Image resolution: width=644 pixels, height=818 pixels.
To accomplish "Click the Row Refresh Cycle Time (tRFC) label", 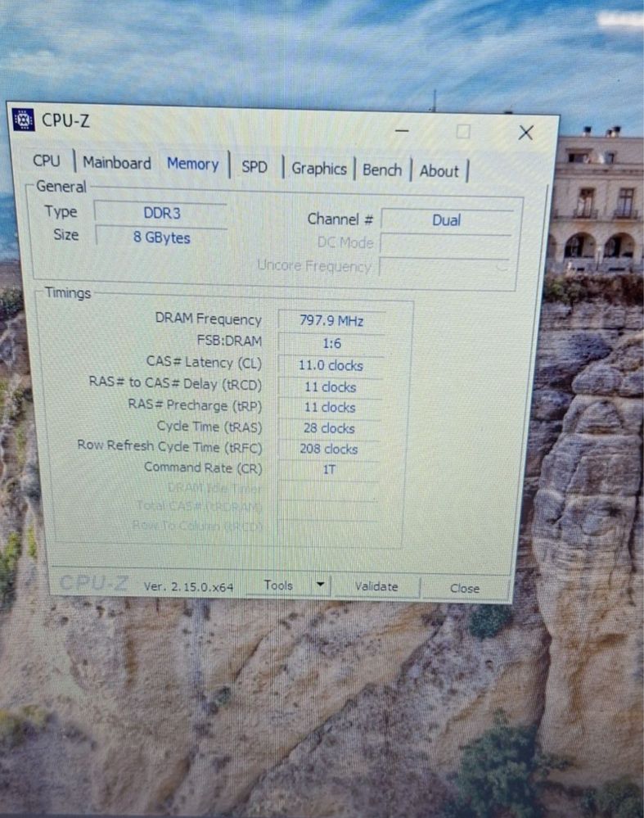I will [169, 446].
